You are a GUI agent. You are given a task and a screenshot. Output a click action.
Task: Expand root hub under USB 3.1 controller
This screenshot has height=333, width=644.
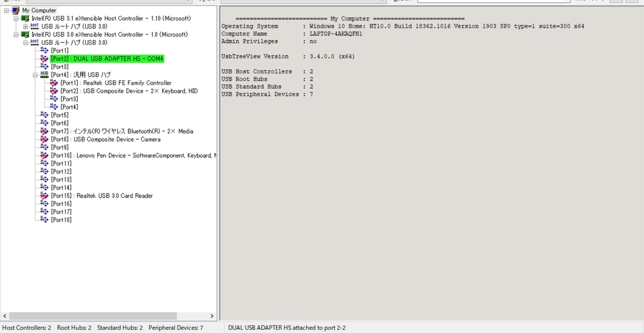26,26
